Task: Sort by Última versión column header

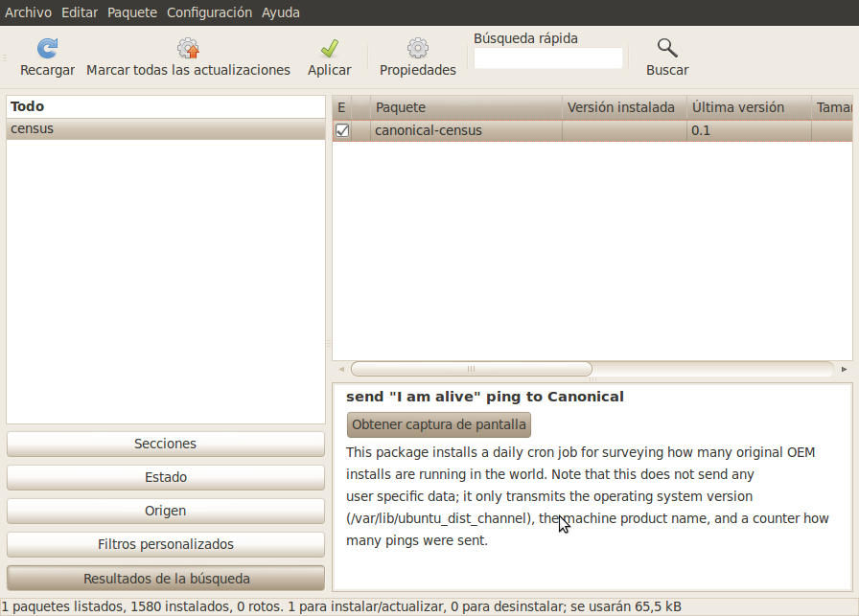Action: tap(749, 107)
